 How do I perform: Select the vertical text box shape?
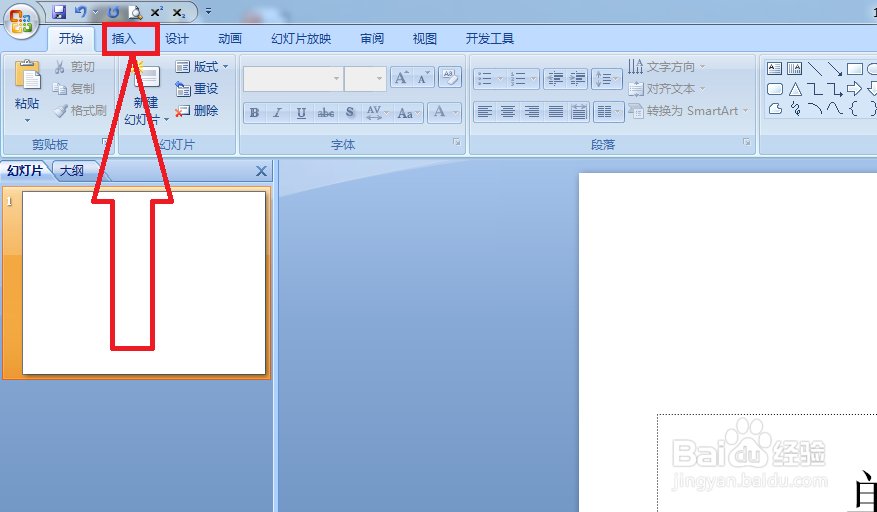[x=794, y=69]
